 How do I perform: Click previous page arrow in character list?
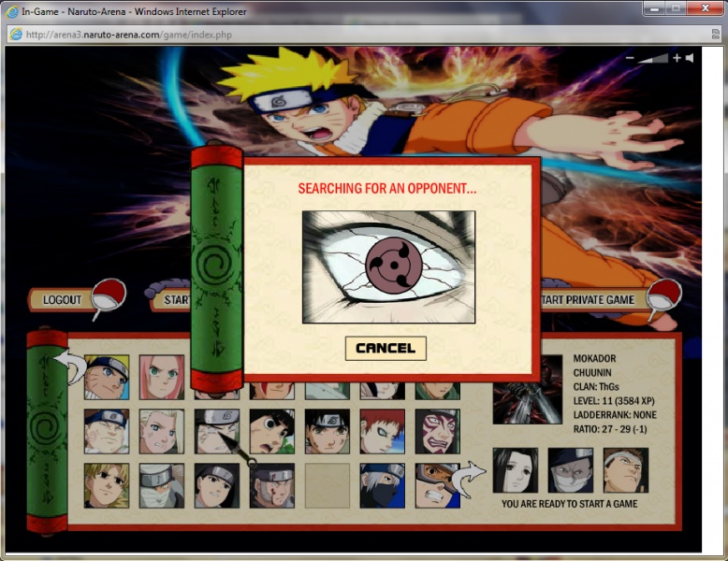click(x=66, y=362)
